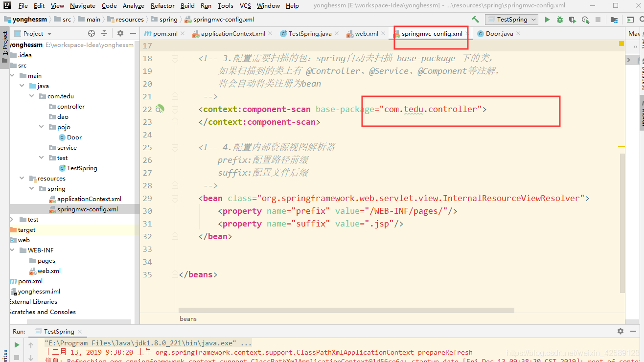Run TestSpring with the green play icon
The height and width of the screenshot is (362, 644).
pos(547,20)
